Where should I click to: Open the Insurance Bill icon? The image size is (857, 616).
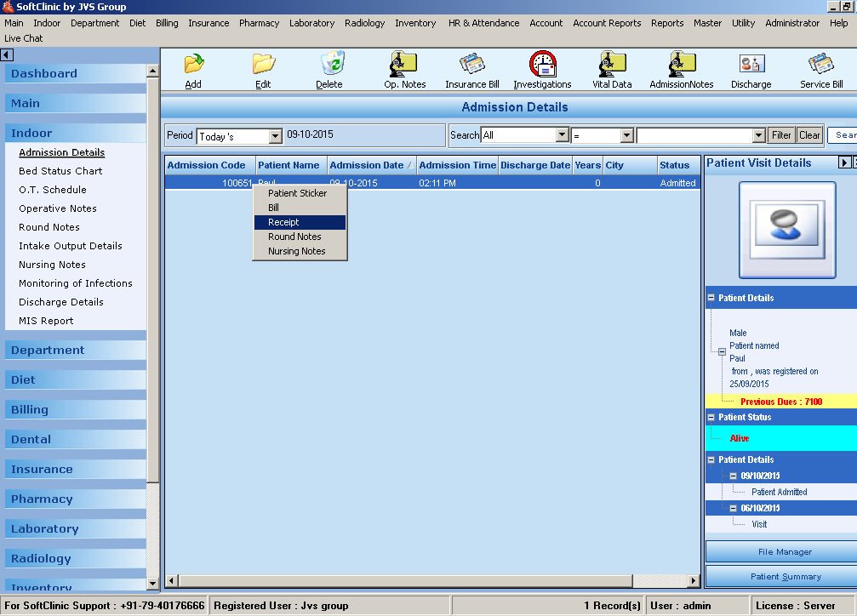[471, 65]
